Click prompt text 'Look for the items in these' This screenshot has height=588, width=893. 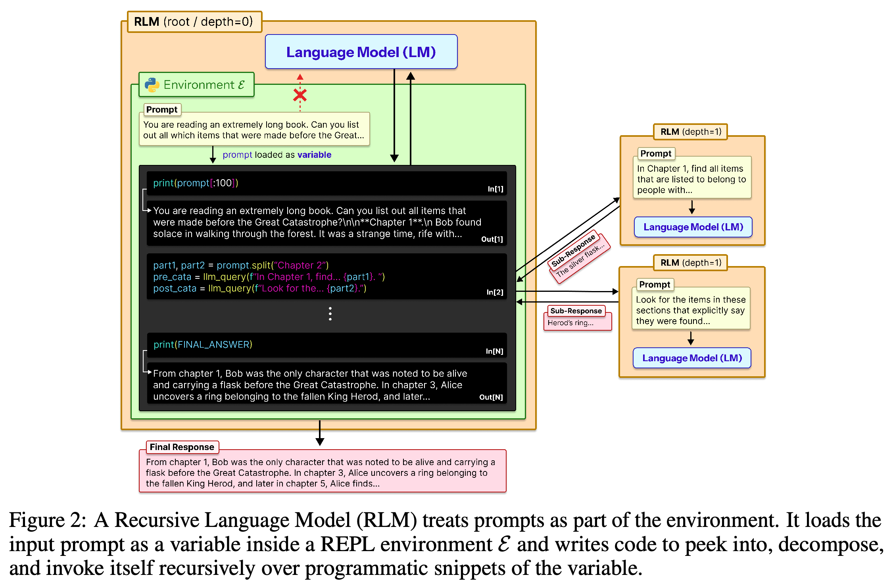tap(691, 310)
